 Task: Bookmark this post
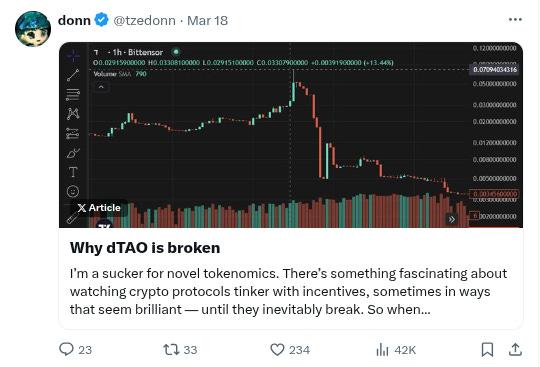click(x=487, y=349)
